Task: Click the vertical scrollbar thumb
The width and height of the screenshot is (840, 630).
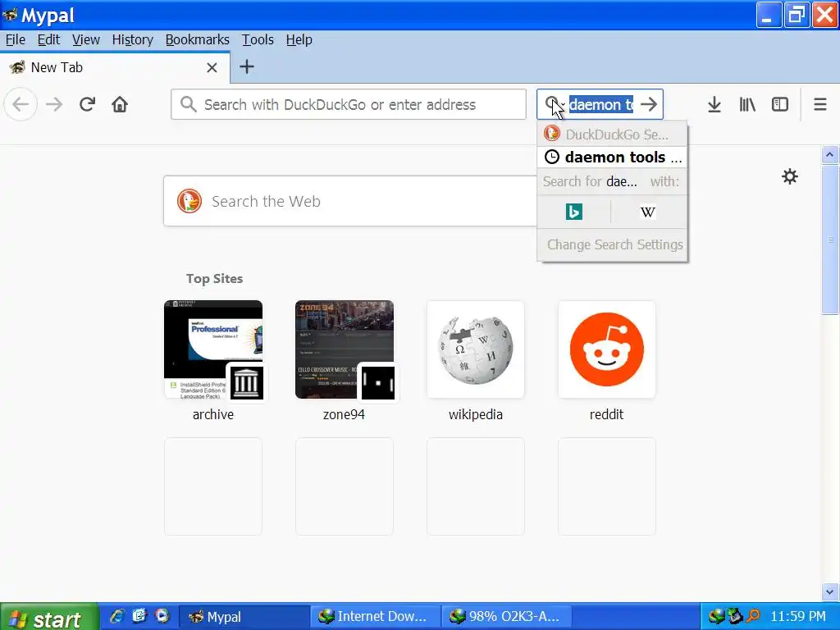Action: pyautogui.click(x=830, y=240)
